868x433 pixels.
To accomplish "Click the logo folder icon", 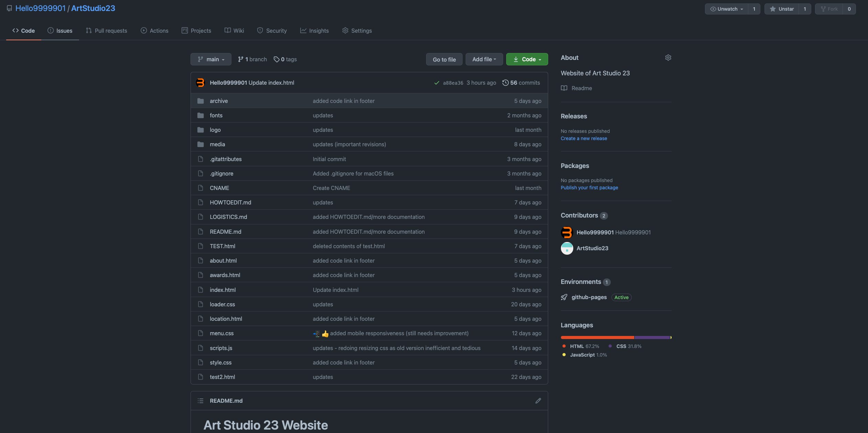I will tap(200, 130).
